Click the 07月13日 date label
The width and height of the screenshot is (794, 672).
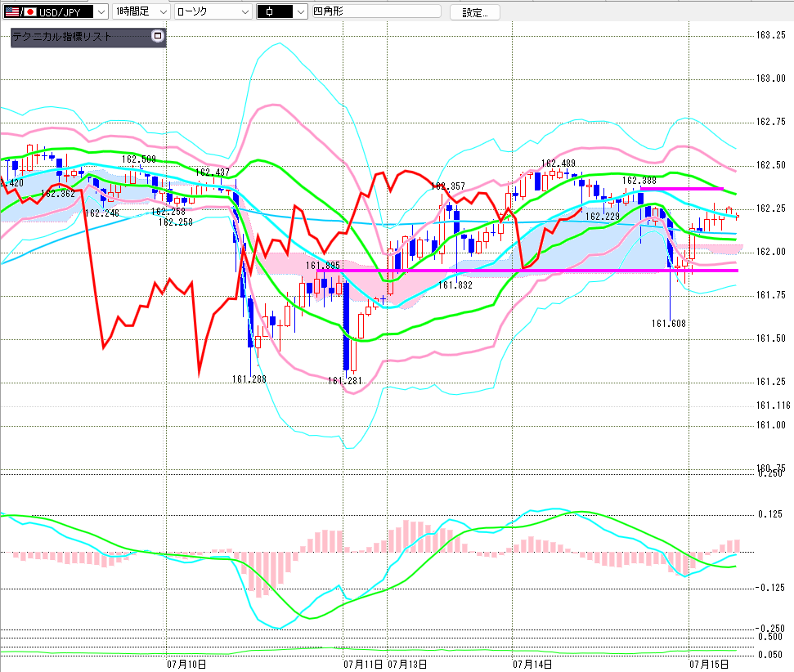(x=407, y=665)
